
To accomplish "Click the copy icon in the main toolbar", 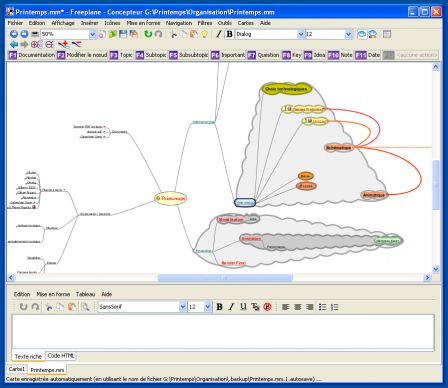I will pyautogui.click(x=183, y=34).
